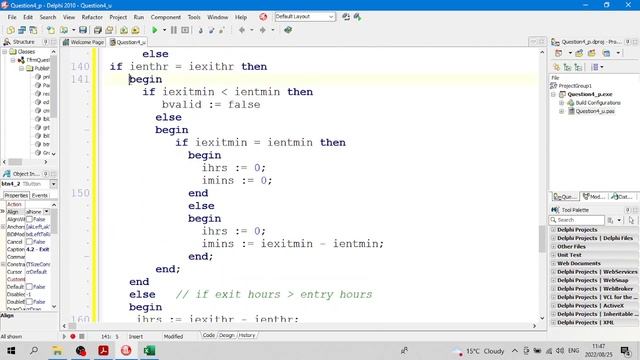This screenshot has width=640, height=360.
Task: Toggle the DoubleBuffered False checkbox
Action: (29, 302)
